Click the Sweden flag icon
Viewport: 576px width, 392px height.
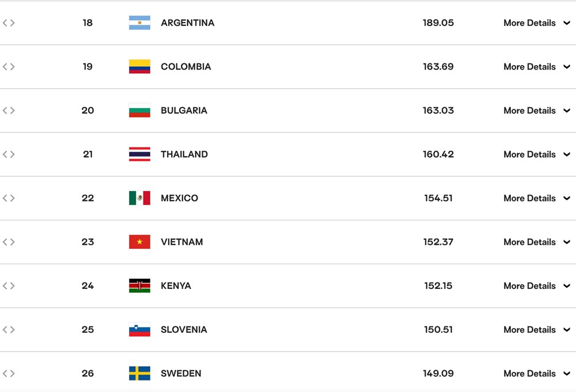[x=139, y=373]
